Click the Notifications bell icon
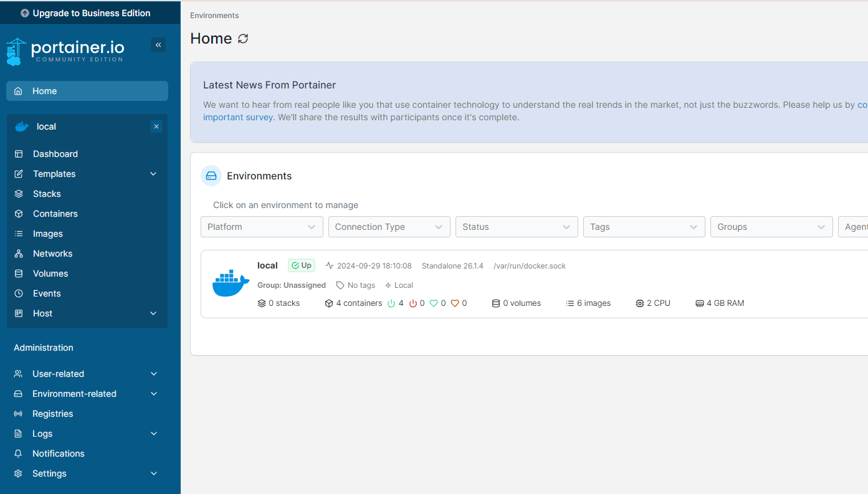Image resolution: width=868 pixels, height=494 pixels. click(x=18, y=454)
